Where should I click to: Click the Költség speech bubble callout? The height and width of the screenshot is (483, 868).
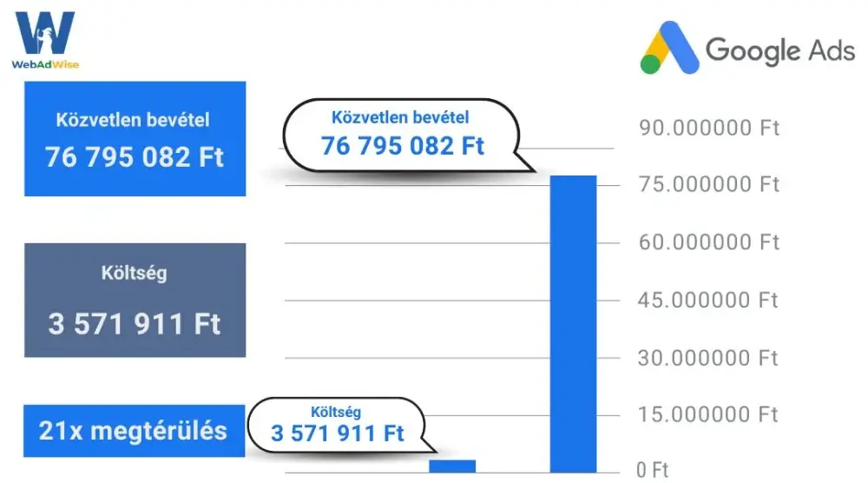[x=337, y=425]
